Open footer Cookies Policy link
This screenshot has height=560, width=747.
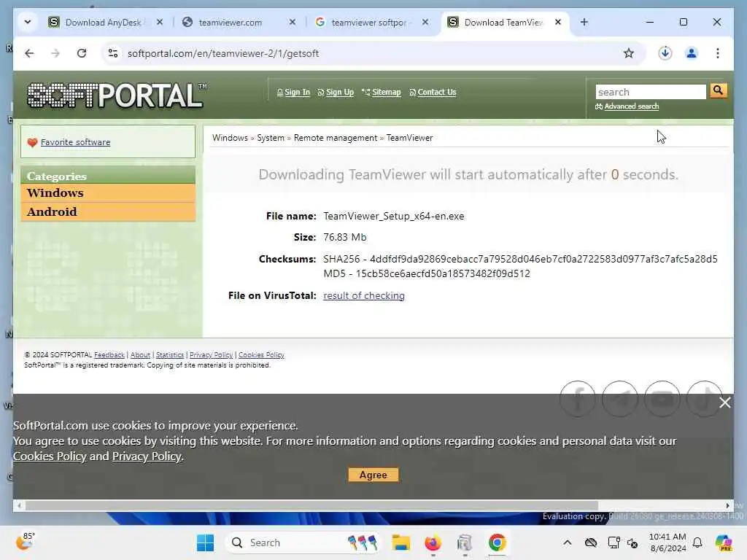pyautogui.click(x=261, y=355)
